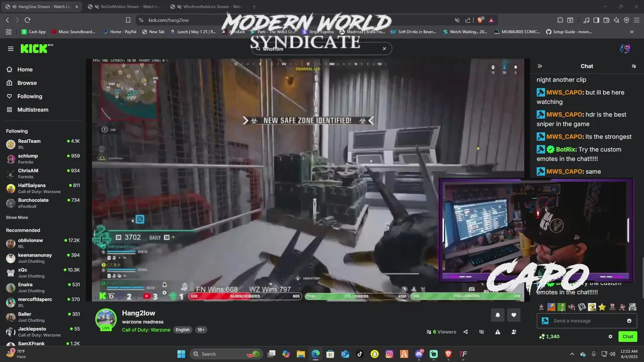Select the W block chat emote
This screenshot has width=644, height=362.
[x=582, y=307]
